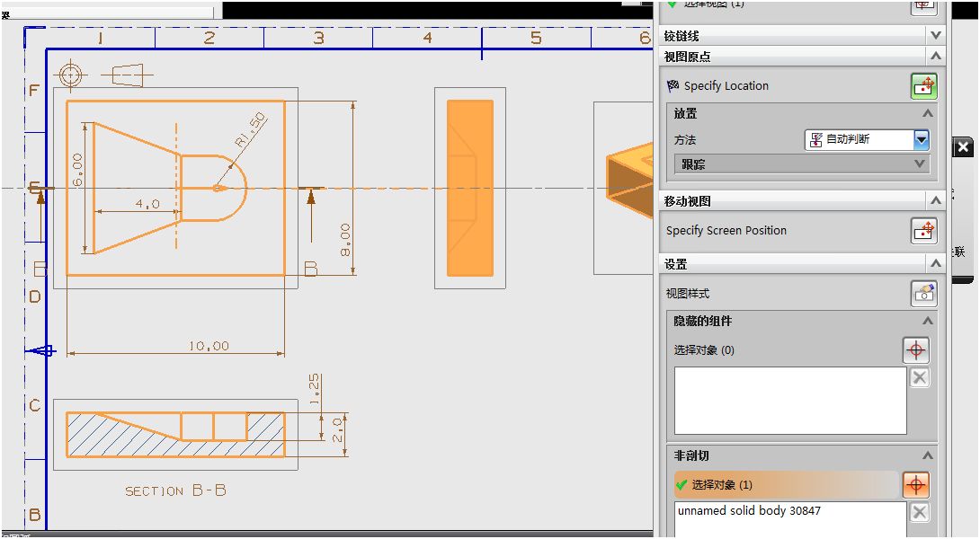Select the 6.00 vertical dimension

click(x=77, y=170)
